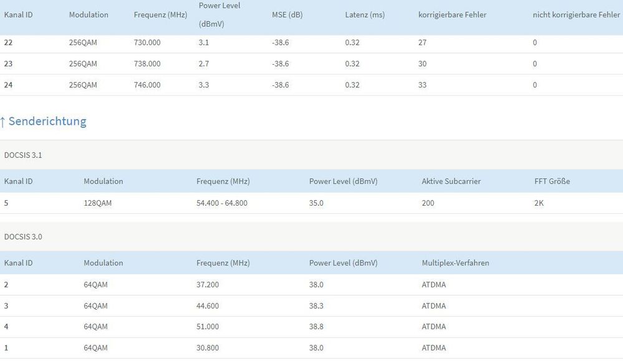Viewport: 623px width, 364px height.
Task: Click the 44.600 frequency cell
Action: 208,306
